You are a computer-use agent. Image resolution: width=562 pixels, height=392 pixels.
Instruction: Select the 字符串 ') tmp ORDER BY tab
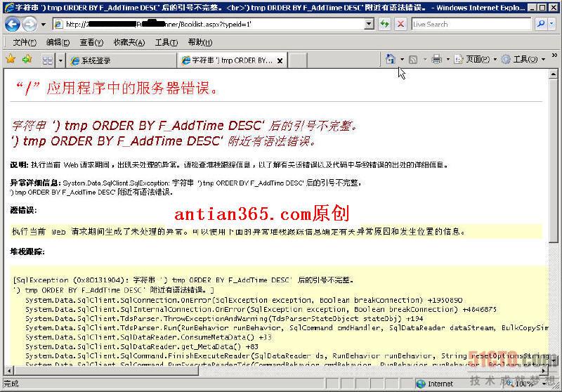[x=227, y=60]
